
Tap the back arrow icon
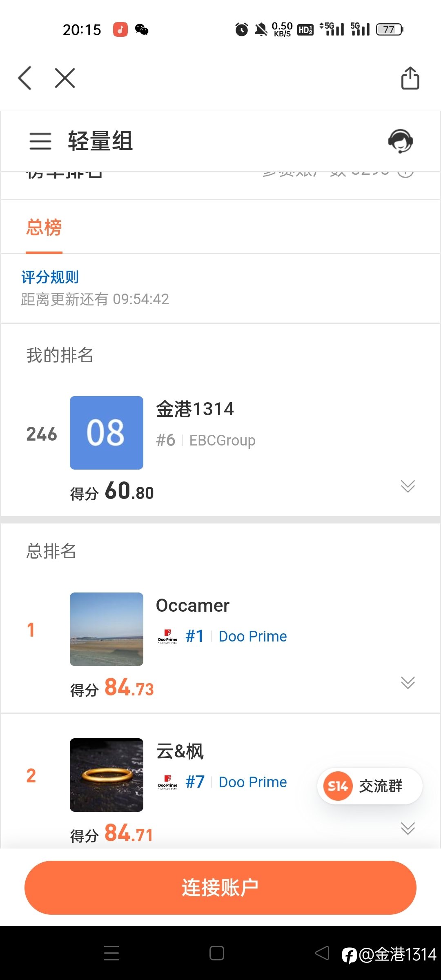(x=25, y=78)
